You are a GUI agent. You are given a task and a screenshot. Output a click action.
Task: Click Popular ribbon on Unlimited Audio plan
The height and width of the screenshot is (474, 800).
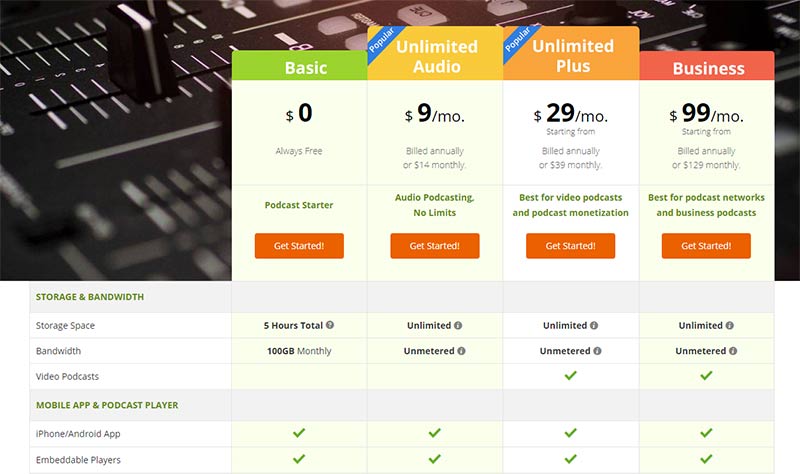[x=383, y=40]
